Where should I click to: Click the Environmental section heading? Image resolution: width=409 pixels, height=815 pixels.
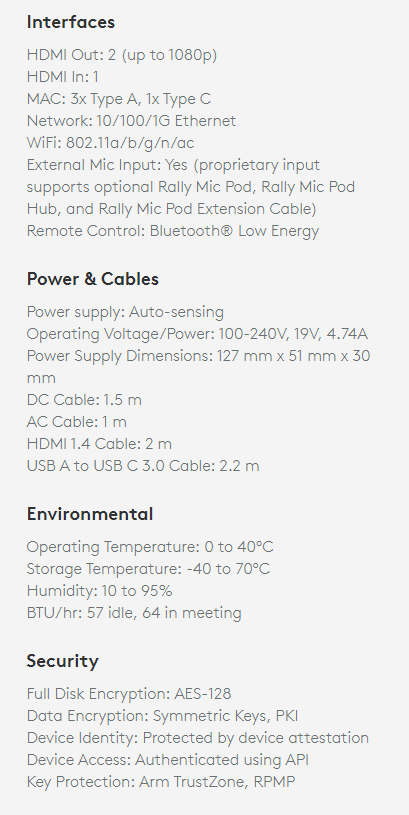point(90,514)
